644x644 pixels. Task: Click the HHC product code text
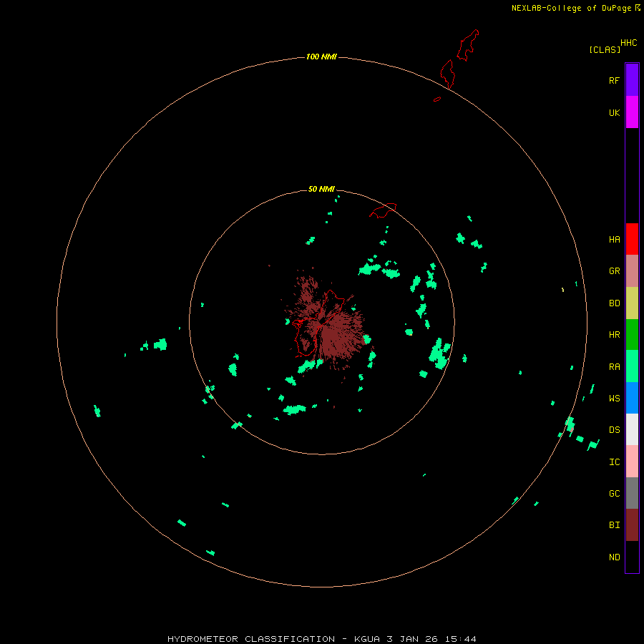pos(628,43)
